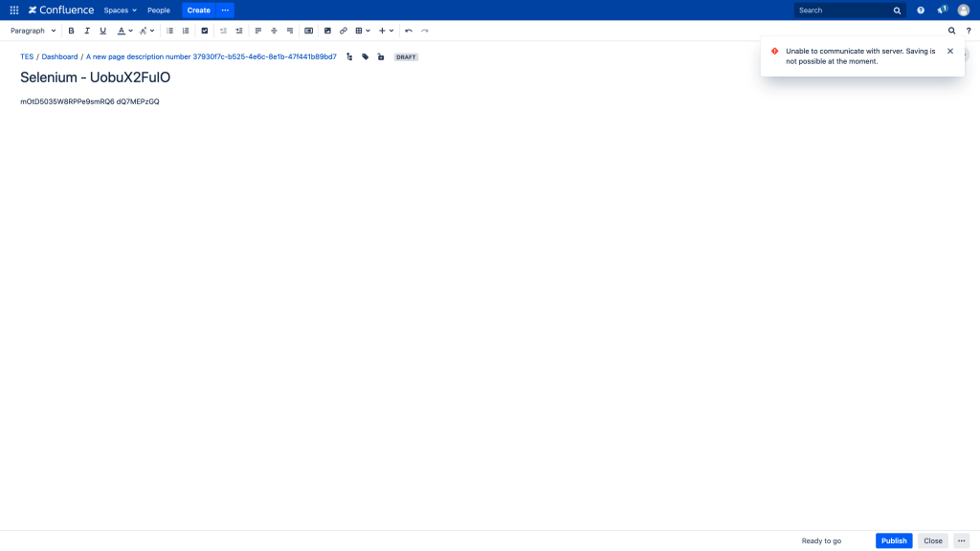This screenshot has height=551, width=980.
Task: Open the text color picker arrow
Action: point(130,31)
